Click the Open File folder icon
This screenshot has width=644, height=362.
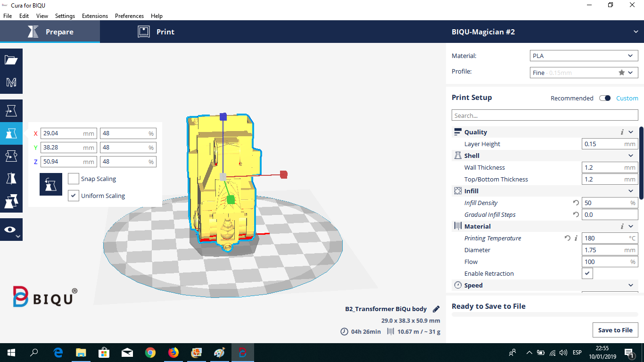tap(11, 60)
